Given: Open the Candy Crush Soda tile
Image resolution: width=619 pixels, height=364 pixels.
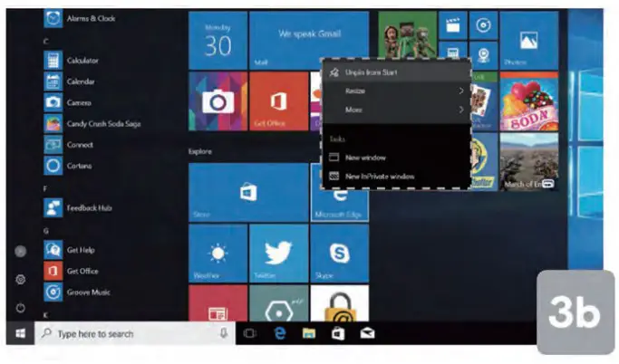Looking at the screenshot, I should pyautogui.click(x=529, y=101).
